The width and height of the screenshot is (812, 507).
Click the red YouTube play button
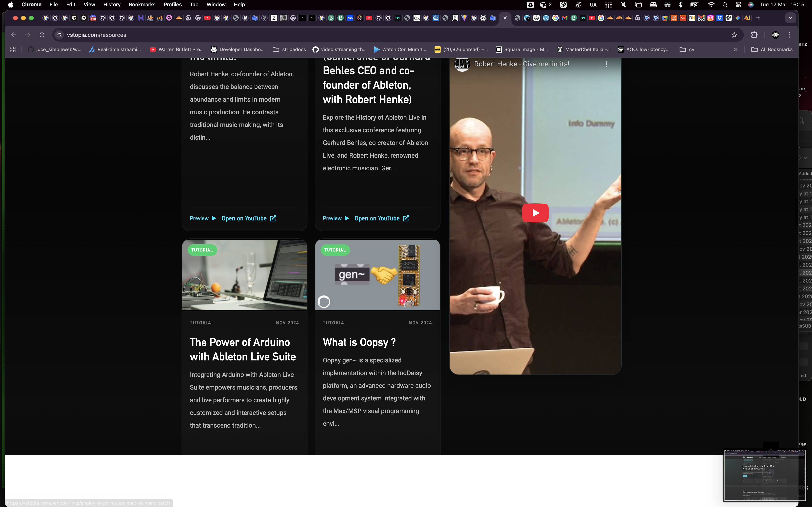coord(535,213)
